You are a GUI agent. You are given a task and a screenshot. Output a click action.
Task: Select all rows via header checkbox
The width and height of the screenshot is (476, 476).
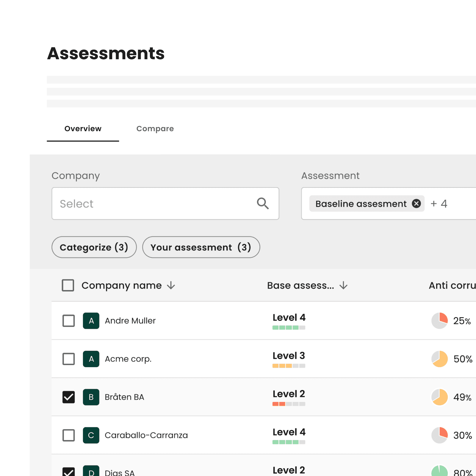[x=68, y=285]
